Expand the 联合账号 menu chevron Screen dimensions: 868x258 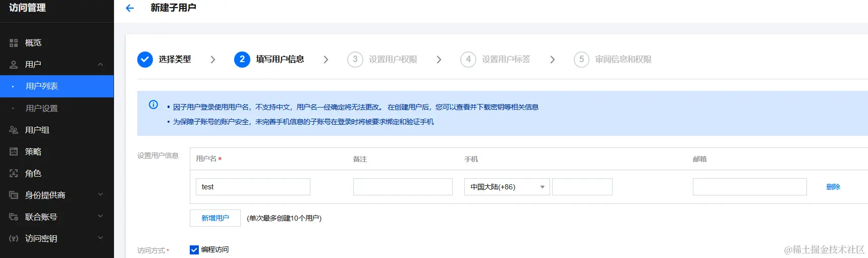point(100,216)
